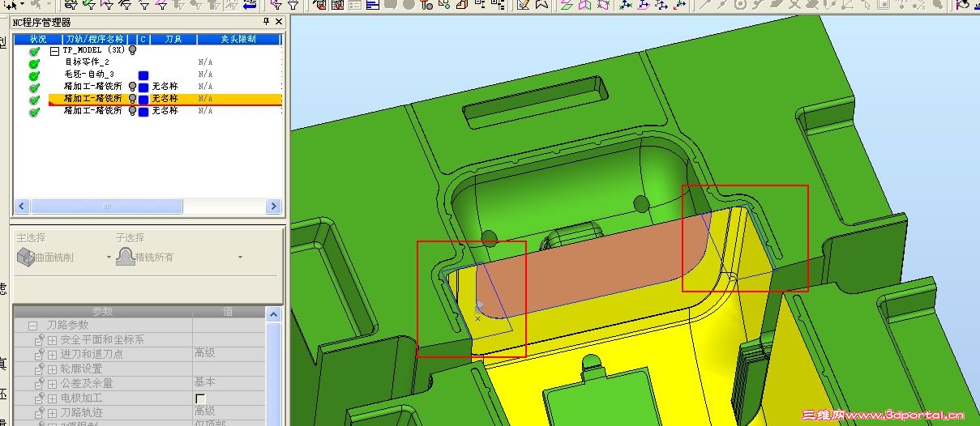This screenshot has height=426, width=980.
Task: Click the 刀具 column header
Action: (173, 39)
